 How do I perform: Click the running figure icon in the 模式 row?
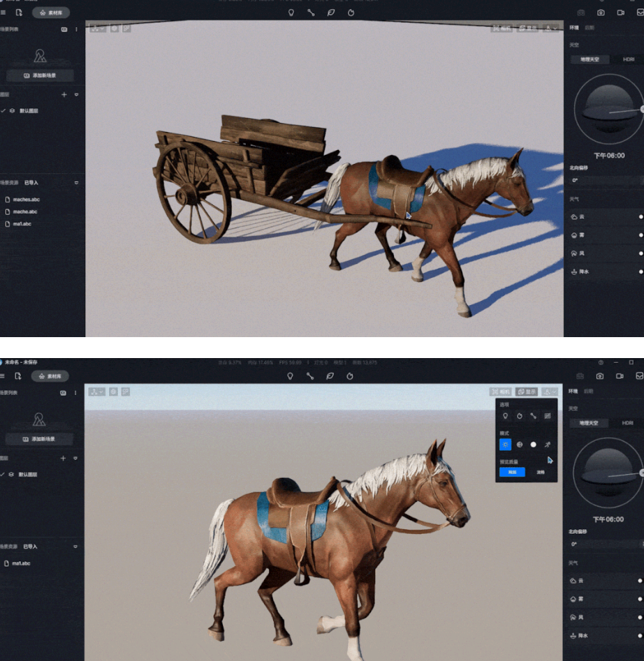click(x=548, y=445)
